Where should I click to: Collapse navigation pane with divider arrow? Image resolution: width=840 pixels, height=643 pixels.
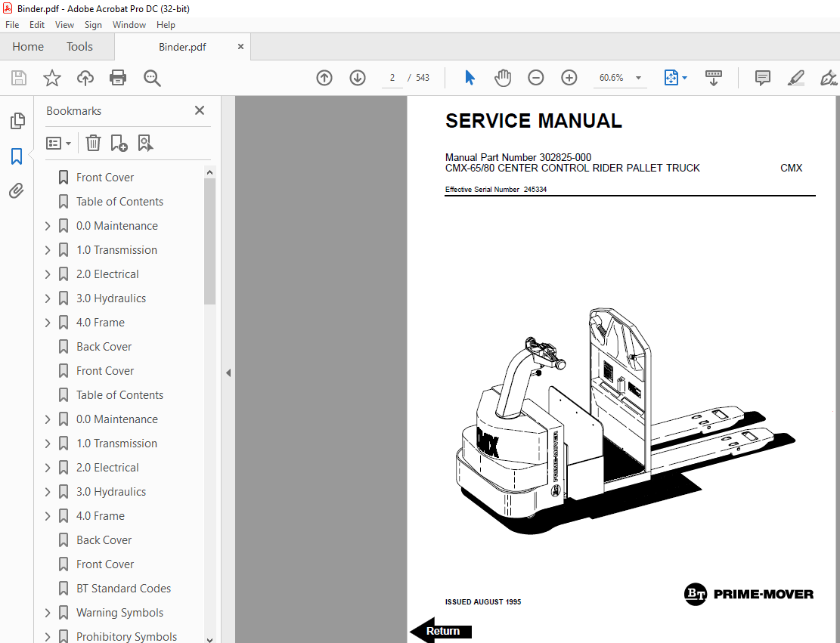point(228,373)
